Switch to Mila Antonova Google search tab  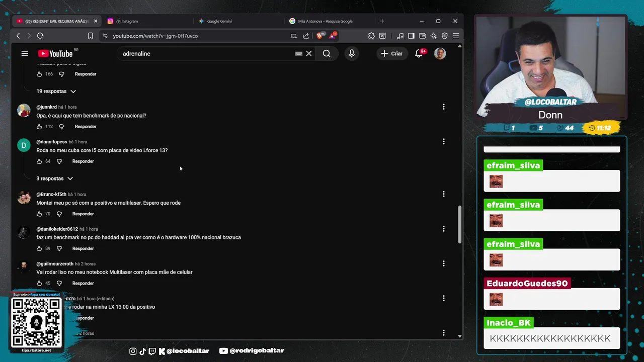tap(327, 21)
